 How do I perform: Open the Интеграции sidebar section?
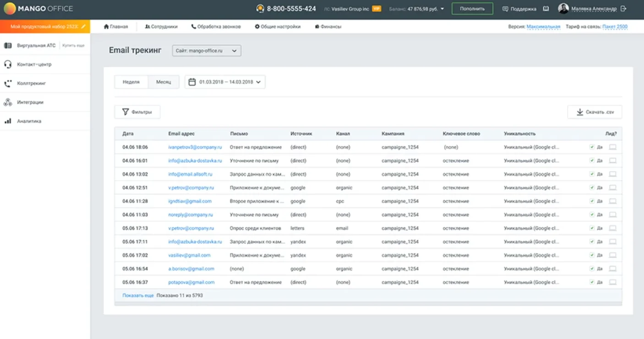point(30,102)
